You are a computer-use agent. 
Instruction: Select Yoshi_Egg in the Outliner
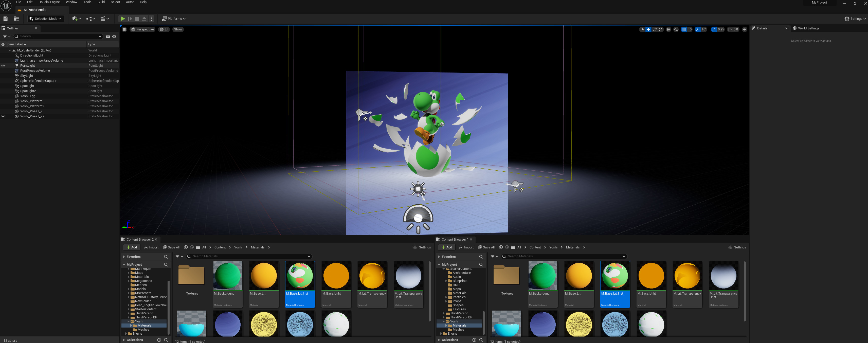(x=28, y=96)
